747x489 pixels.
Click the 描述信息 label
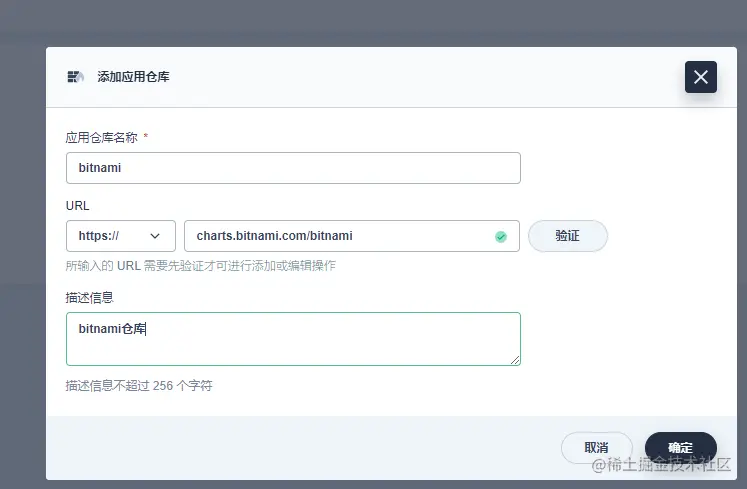[90, 298]
